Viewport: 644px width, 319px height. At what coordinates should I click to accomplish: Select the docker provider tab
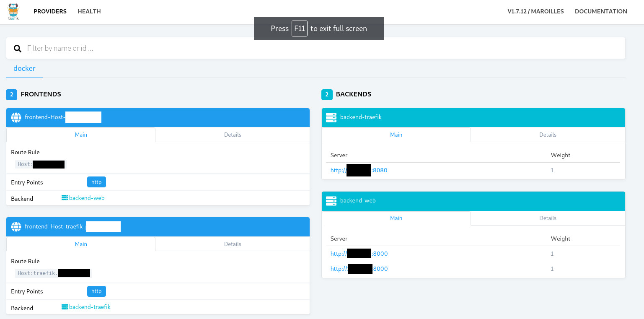pyautogui.click(x=24, y=68)
